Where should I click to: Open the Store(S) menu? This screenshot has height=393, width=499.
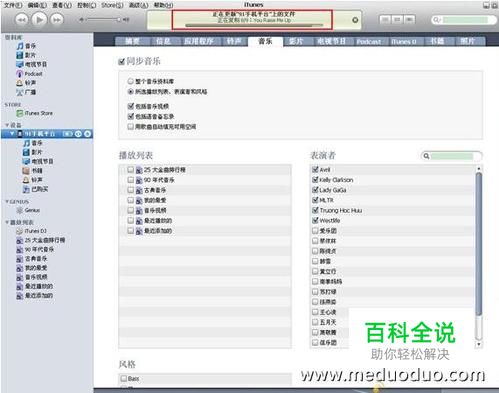click(112, 5)
